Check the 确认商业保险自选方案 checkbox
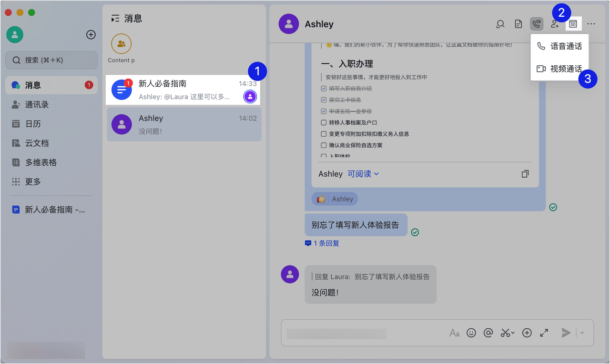The image size is (610, 364). (x=324, y=145)
